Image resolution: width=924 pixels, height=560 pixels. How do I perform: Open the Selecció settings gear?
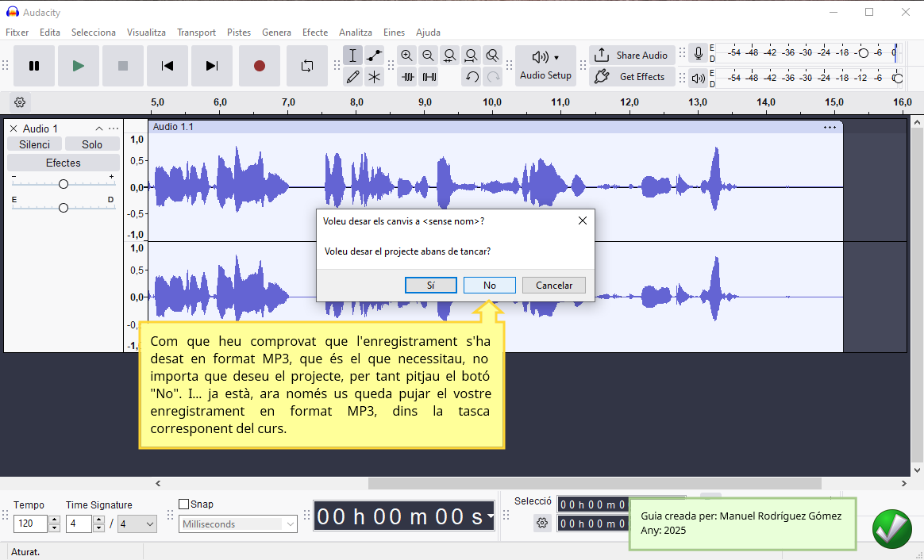tap(542, 522)
